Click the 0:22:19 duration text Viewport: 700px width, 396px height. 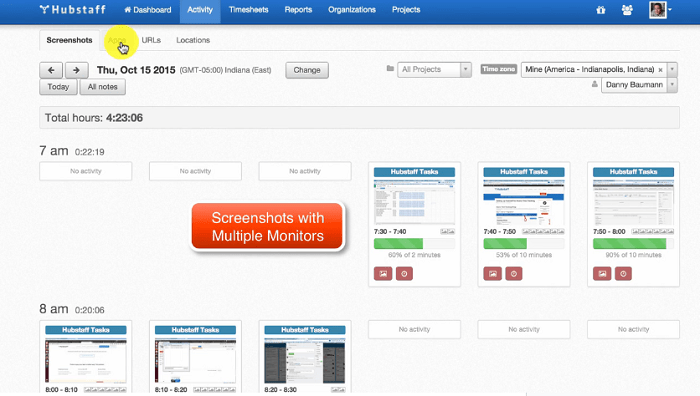tap(89, 152)
